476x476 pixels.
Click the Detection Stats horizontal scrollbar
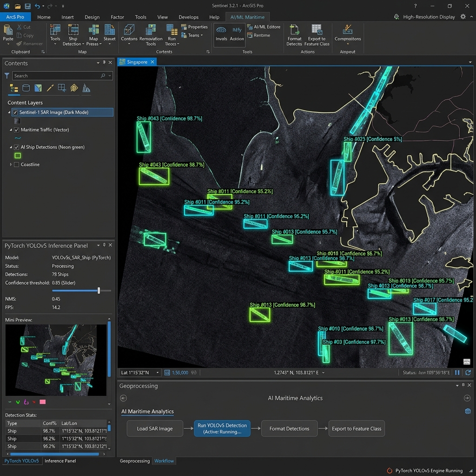[x=55, y=454]
